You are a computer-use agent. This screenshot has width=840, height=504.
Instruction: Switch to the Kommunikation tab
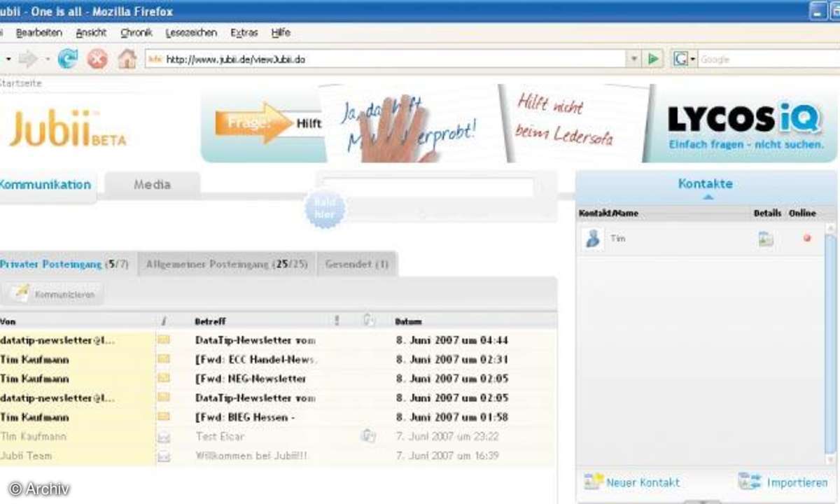45,185
